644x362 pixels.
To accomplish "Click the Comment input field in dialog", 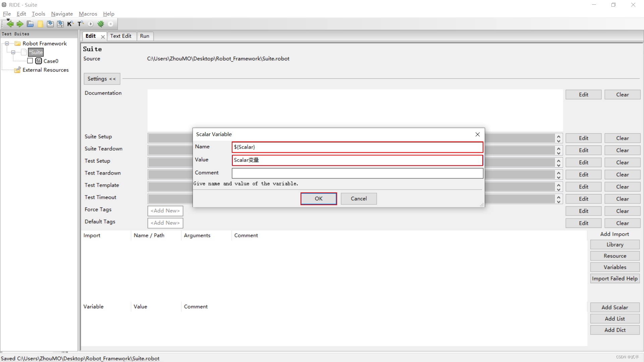I will coord(357,173).
